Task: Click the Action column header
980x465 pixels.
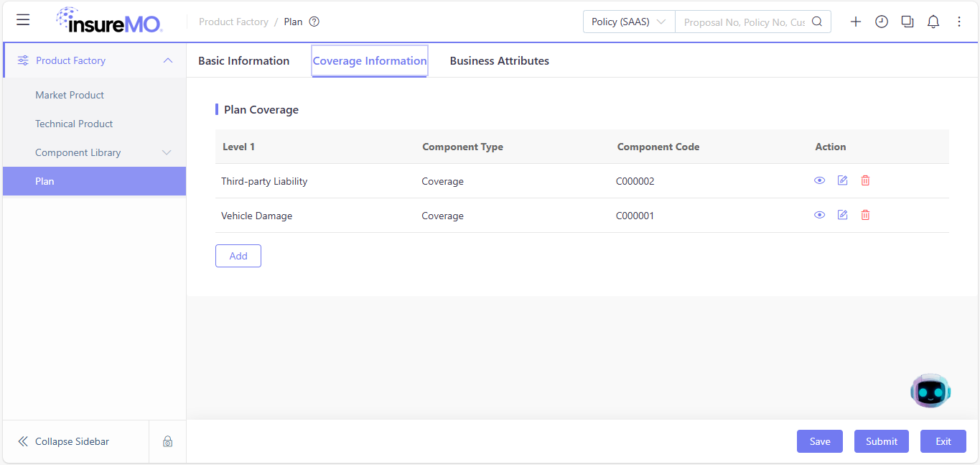Action: [x=831, y=147]
